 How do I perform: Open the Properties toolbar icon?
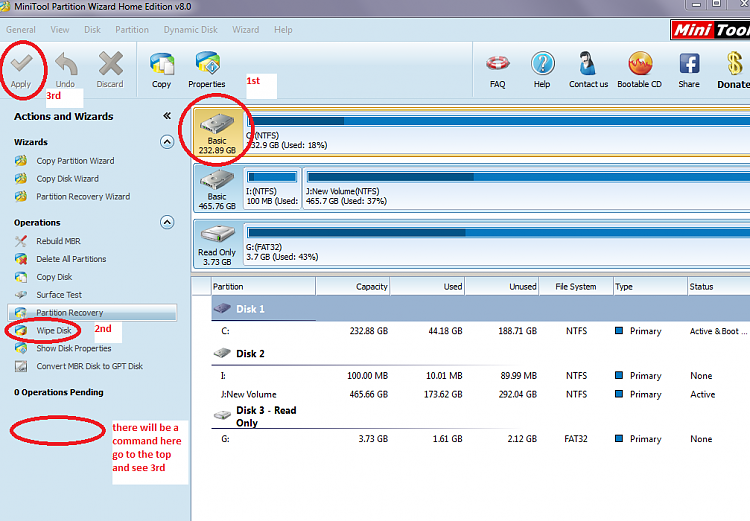pyautogui.click(x=207, y=63)
